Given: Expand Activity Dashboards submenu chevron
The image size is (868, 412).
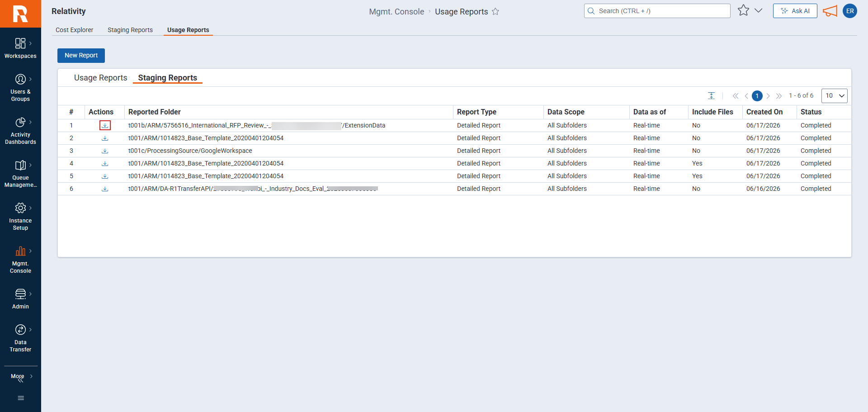Looking at the screenshot, I should coord(30,122).
